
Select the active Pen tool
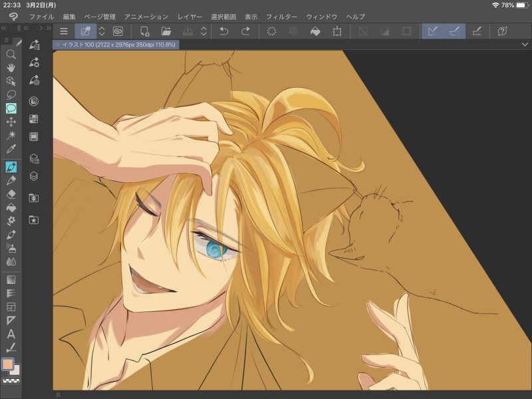pyautogui.click(x=11, y=167)
